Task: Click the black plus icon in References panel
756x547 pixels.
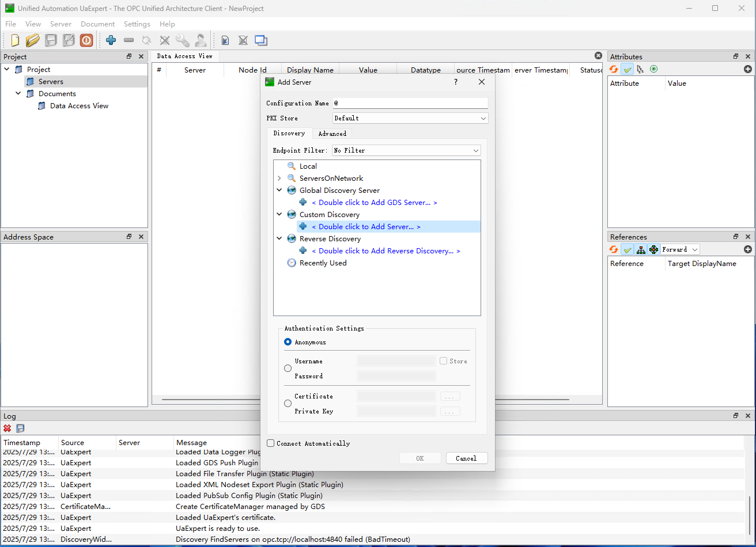Action: [x=748, y=249]
